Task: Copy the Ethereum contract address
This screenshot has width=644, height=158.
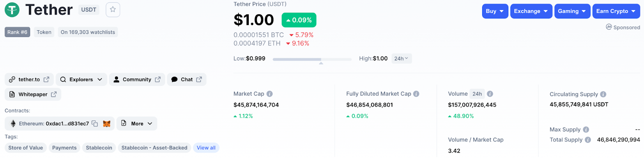Action: 95,124
